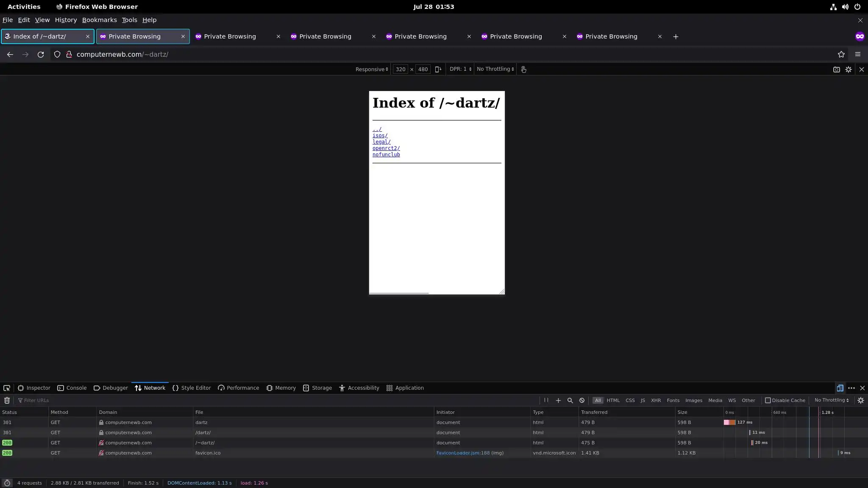Open network settings gear icon
Image resolution: width=868 pixels, height=488 pixels.
tap(860, 400)
